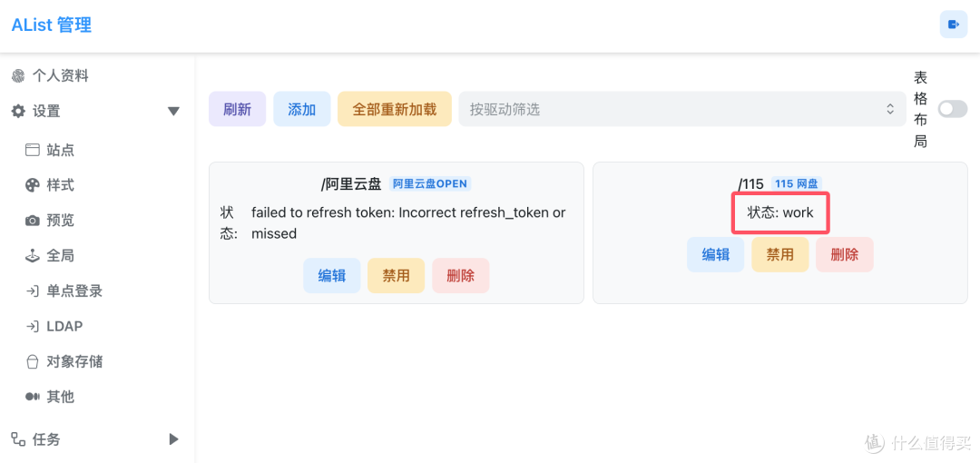Click the icon beside 其他
Image resolution: width=980 pixels, height=463 pixels.
pos(32,397)
